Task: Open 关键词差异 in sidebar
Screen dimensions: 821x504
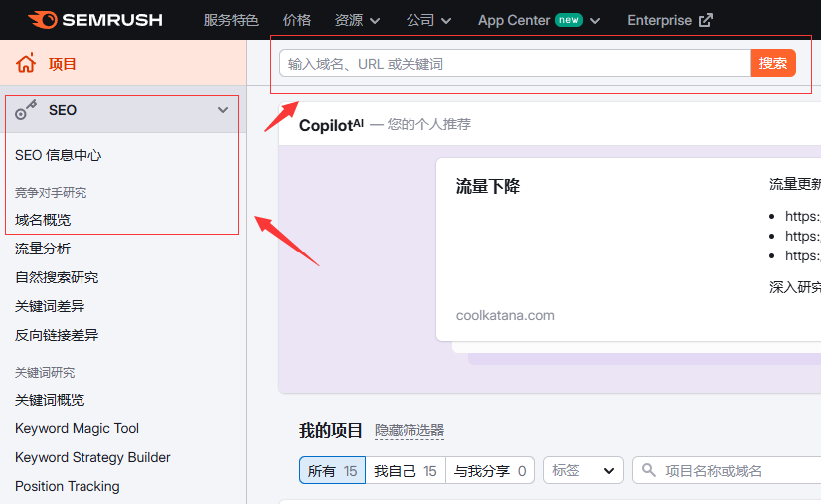Action: 50,306
